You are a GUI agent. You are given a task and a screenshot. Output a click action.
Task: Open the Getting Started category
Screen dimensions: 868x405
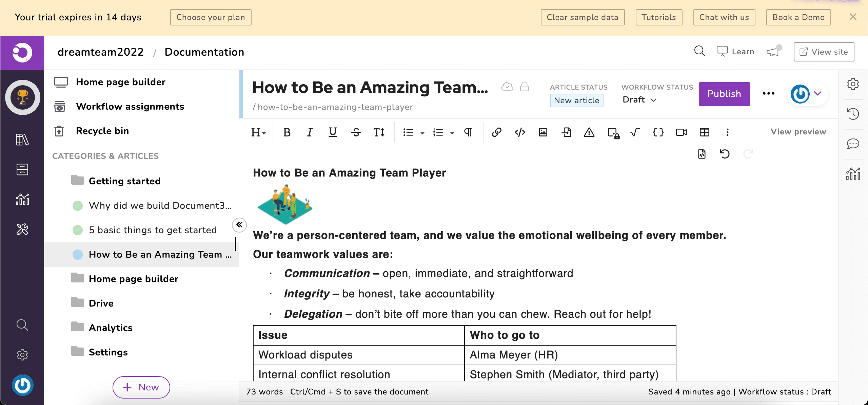click(x=124, y=181)
